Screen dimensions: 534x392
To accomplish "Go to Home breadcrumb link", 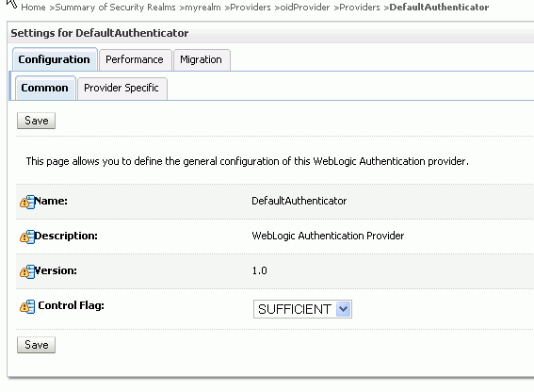I will (x=33, y=8).
